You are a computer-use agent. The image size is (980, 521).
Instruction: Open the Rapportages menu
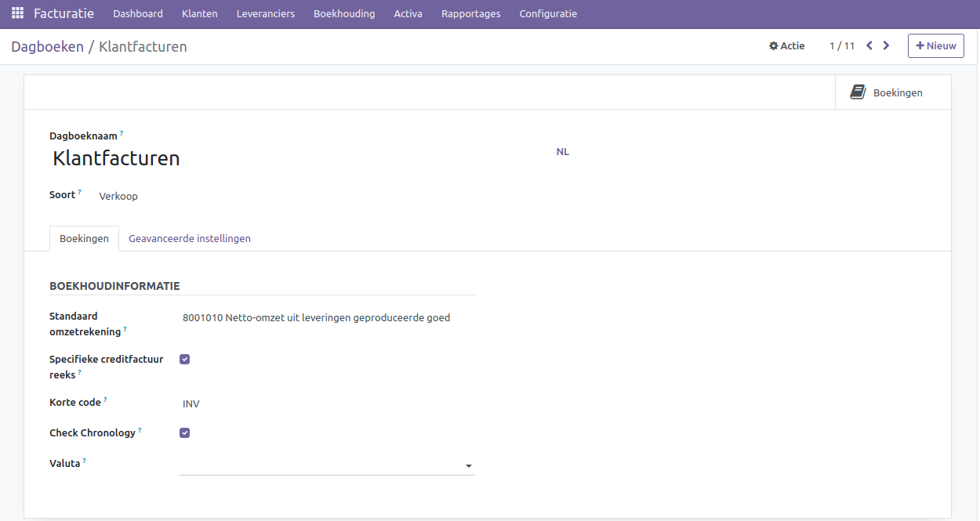(x=470, y=13)
